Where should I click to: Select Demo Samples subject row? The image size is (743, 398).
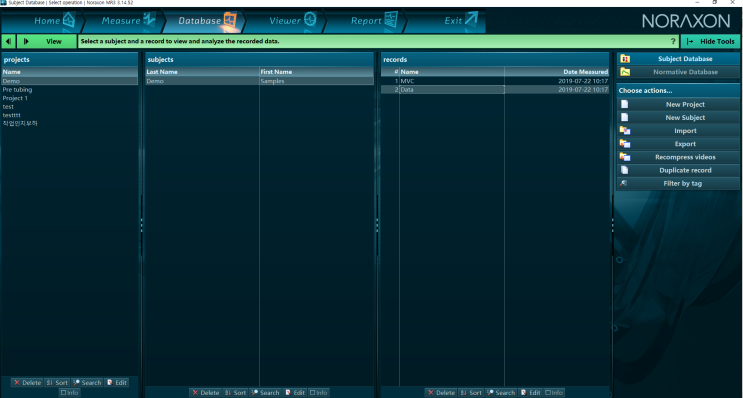[259, 81]
